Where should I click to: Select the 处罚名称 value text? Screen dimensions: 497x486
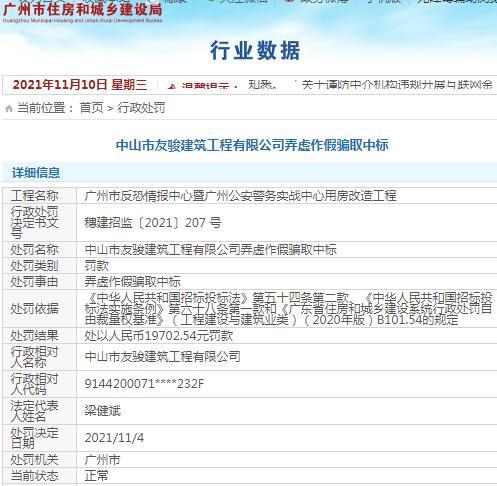tap(211, 250)
